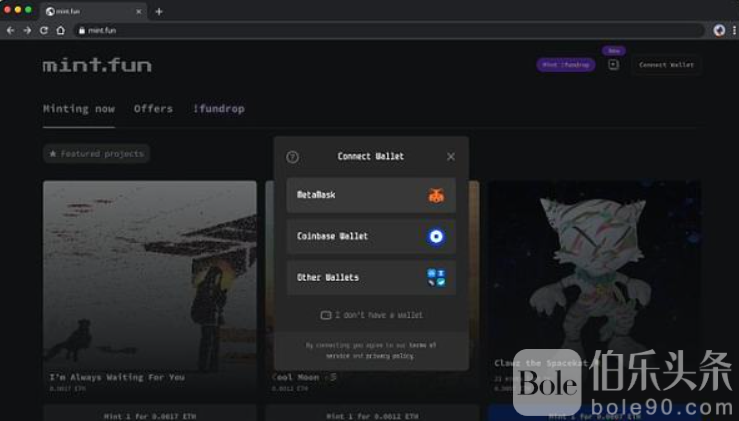Open a new browser tab
This screenshot has height=421, width=739.
(159, 11)
